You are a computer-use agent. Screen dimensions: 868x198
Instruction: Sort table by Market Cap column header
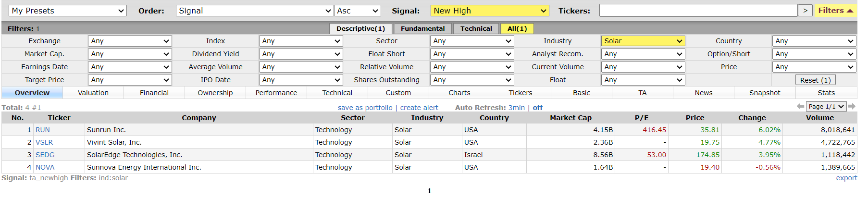pos(570,118)
